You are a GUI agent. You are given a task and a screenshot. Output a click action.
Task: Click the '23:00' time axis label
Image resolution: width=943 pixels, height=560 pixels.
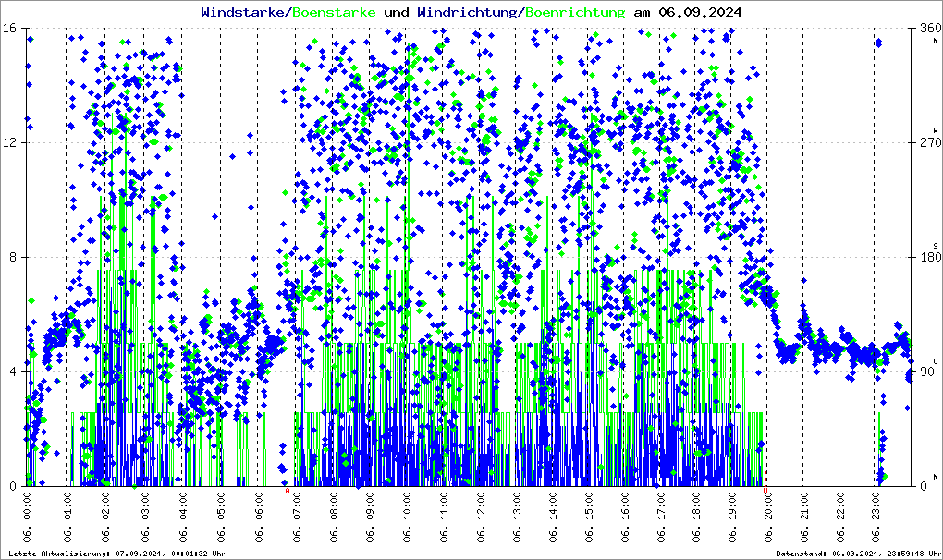(876, 507)
